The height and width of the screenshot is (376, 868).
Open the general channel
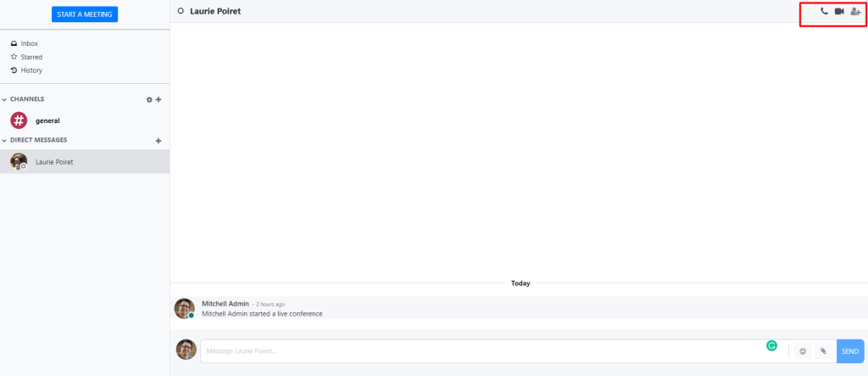pyautogui.click(x=47, y=121)
